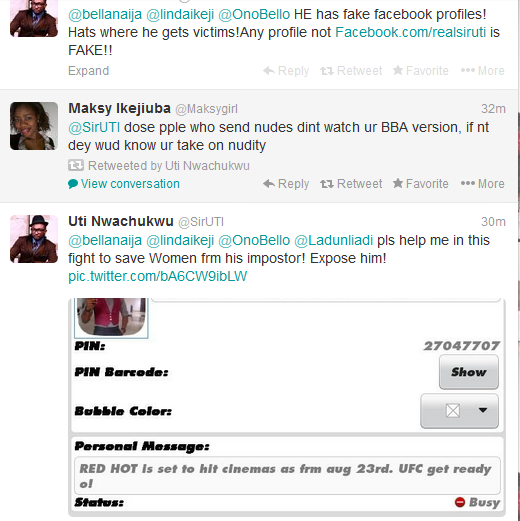Click the red Busy status indicator
The width and height of the screenshot is (520, 521).
coord(460,502)
